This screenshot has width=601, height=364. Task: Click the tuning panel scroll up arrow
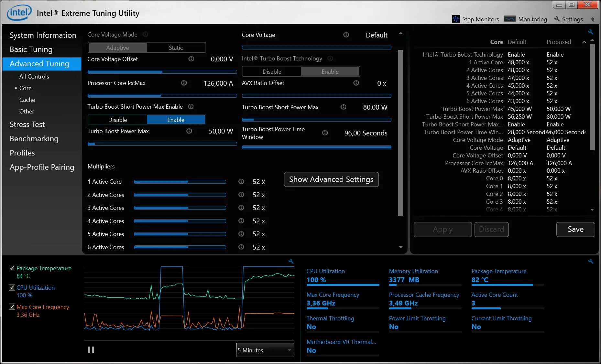[400, 33]
